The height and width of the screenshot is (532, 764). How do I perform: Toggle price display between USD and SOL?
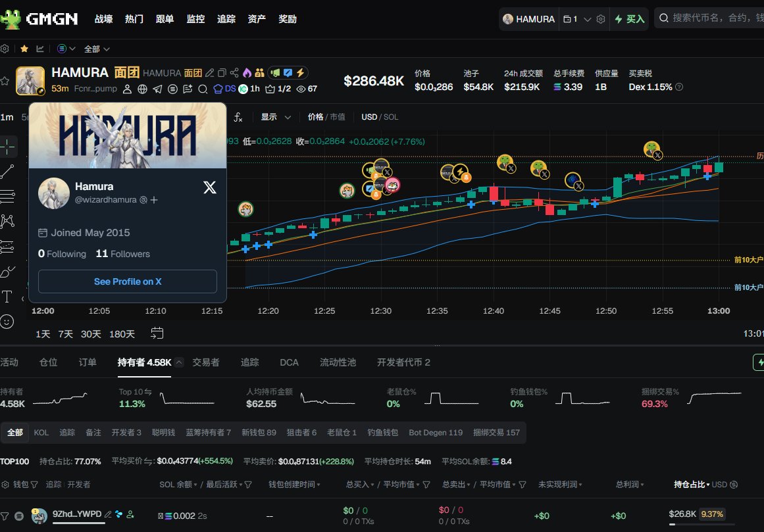(x=380, y=116)
